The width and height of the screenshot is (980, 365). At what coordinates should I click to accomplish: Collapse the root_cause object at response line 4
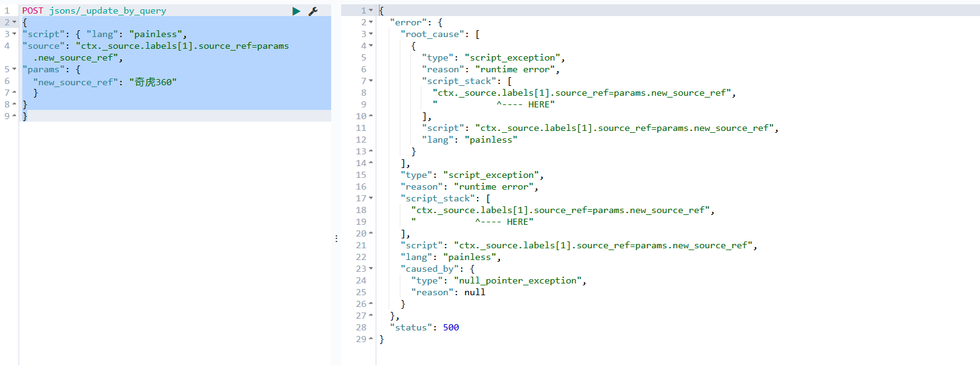coord(371,46)
